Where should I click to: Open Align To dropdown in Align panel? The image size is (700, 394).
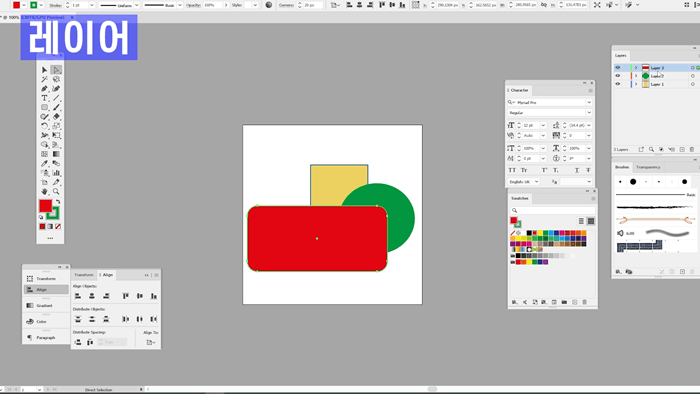(151, 342)
